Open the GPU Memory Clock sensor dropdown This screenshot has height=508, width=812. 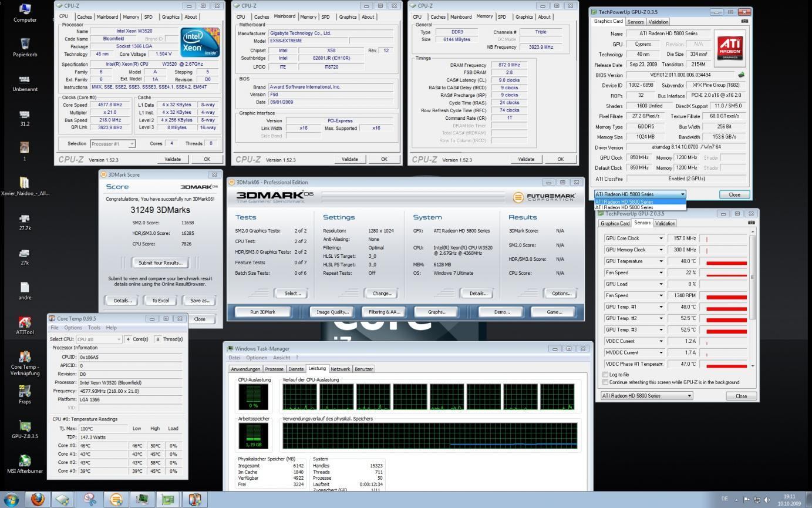661,250
